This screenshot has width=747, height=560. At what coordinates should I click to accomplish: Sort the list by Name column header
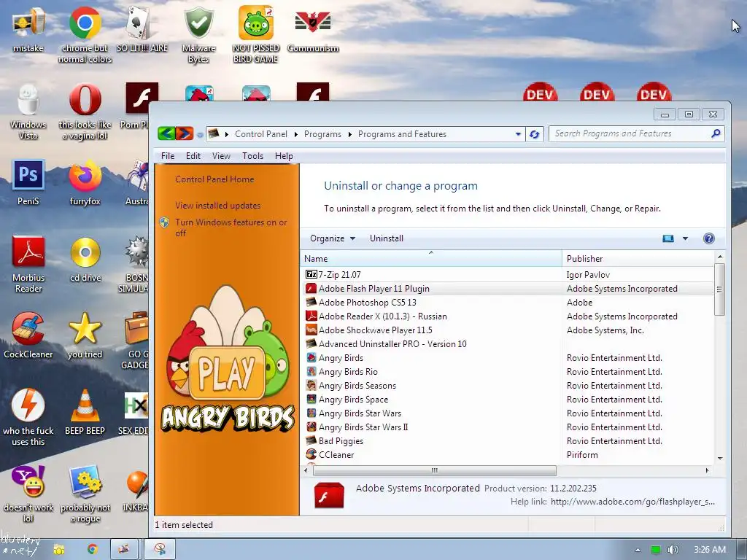tap(431, 259)
